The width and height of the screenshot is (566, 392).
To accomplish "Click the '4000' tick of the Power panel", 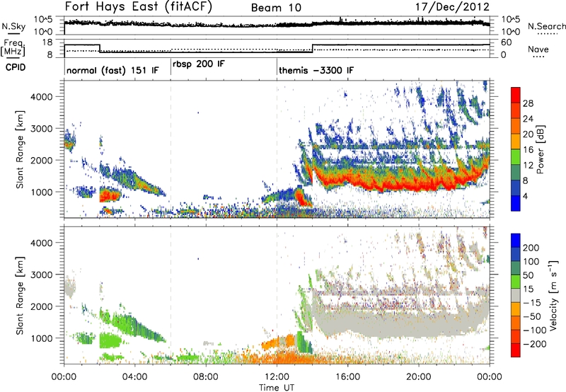I will (x=41, y=97).
